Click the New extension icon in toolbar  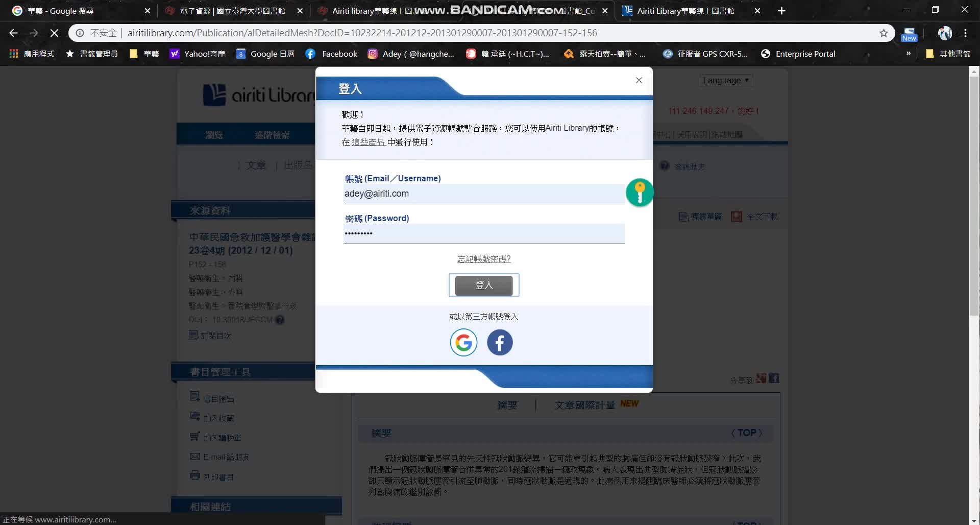point(909,34)
